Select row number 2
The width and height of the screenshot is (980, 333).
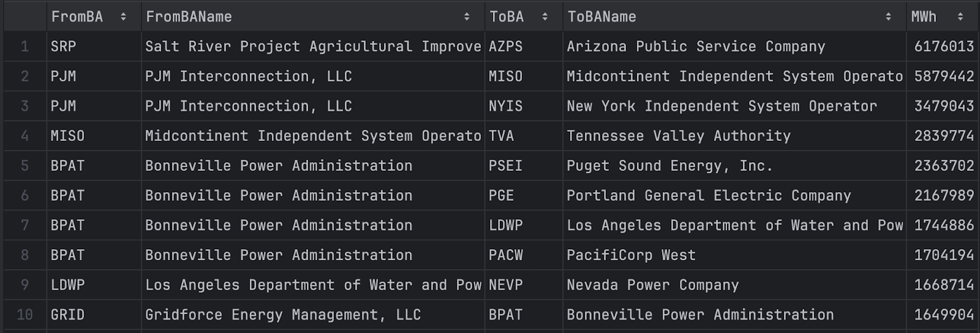(x=25, y=77)
